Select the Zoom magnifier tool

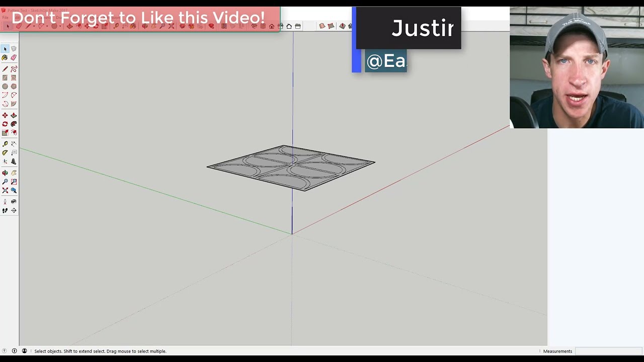click(5, 182)
